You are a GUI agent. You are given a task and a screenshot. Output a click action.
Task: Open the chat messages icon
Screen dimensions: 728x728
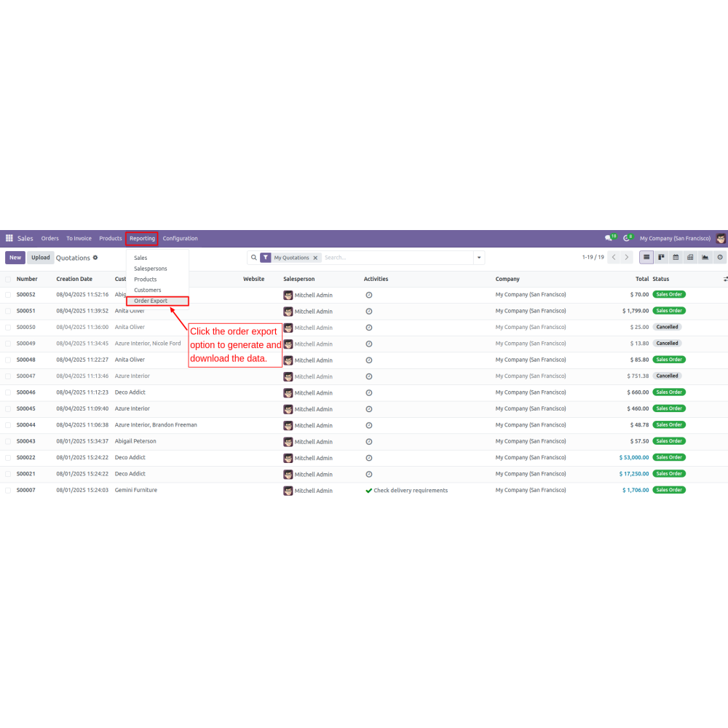point(609,238)
